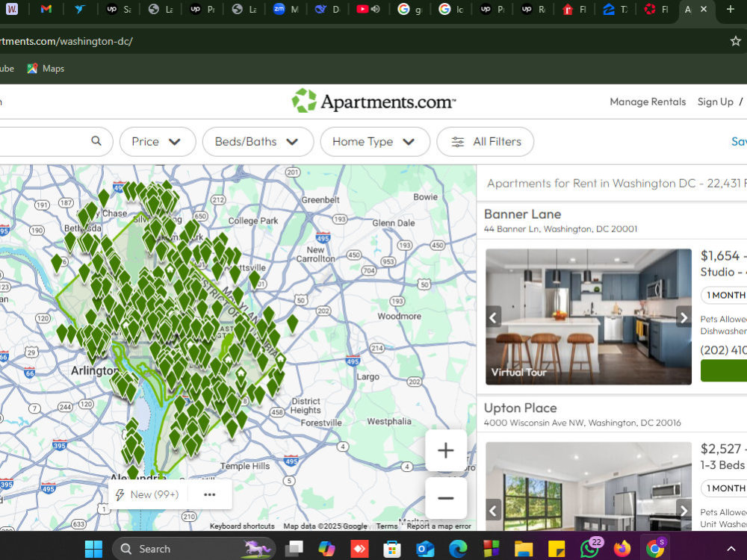Open All Filters panel
This screenshot has width=747, height=560.
coord(485,141)
